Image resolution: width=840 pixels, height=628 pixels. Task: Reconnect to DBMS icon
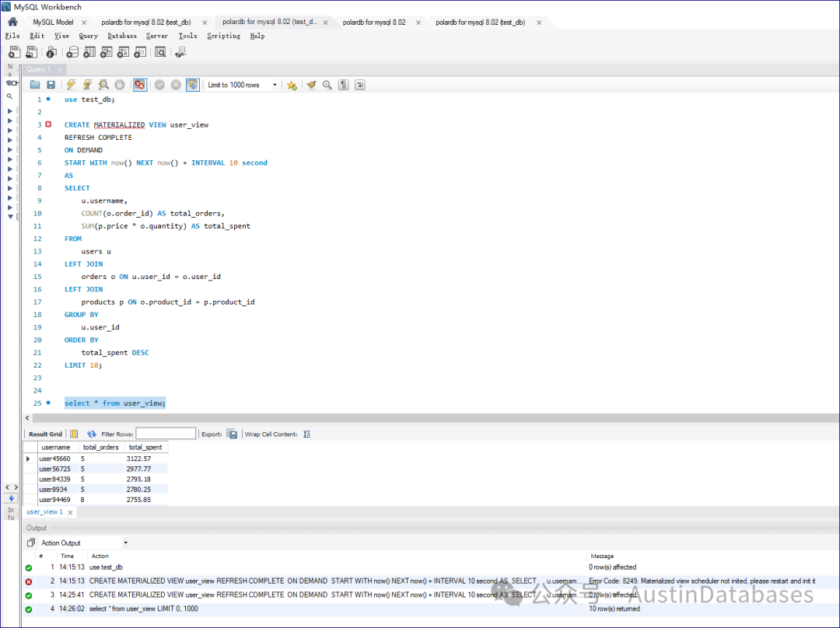180,52
